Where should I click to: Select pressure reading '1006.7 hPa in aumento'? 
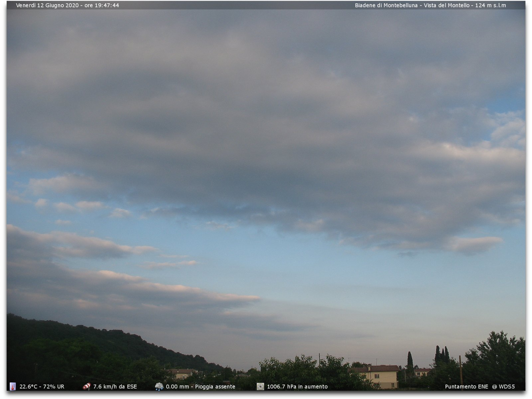click(x=297, y=387)
